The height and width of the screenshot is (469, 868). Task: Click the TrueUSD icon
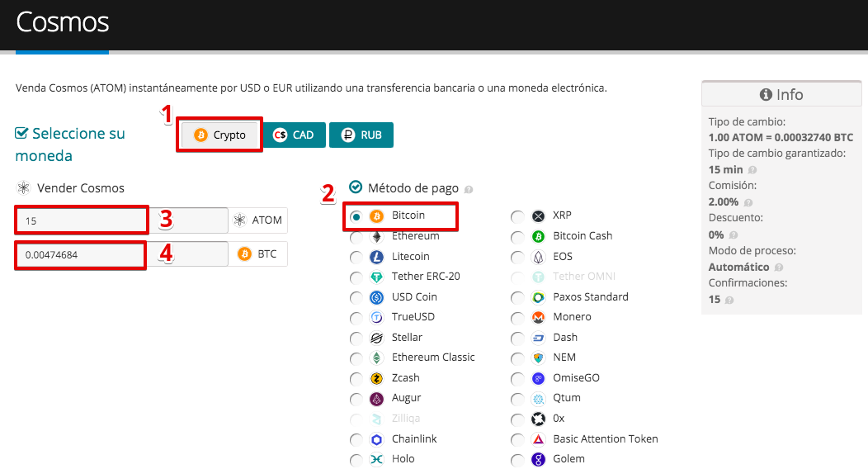pos(376,317)
